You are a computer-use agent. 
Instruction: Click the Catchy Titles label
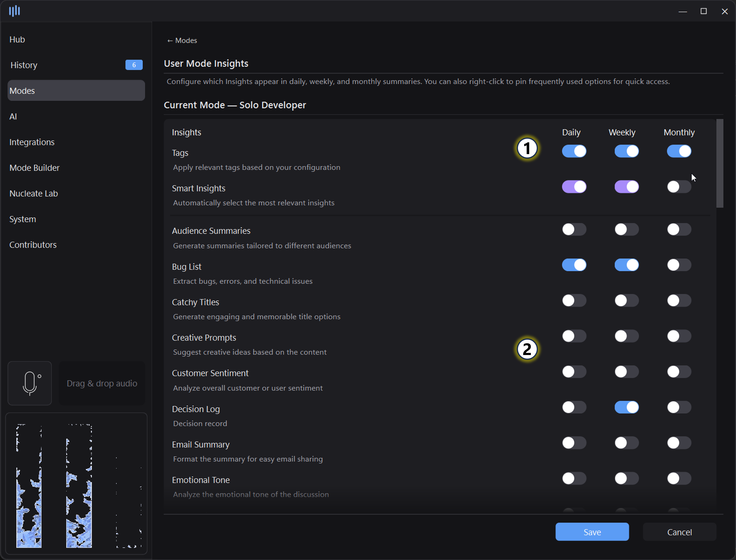(196, 302)
